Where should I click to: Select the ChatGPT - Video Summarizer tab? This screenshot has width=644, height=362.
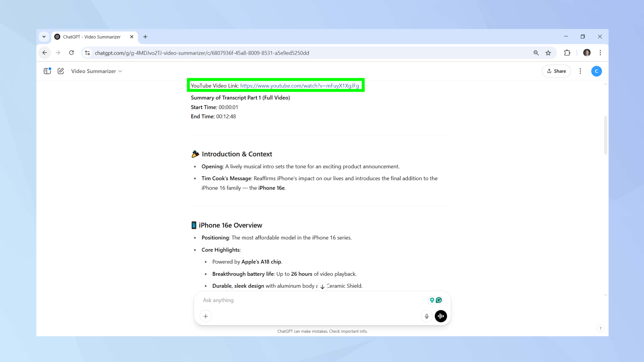click(92, 37)
